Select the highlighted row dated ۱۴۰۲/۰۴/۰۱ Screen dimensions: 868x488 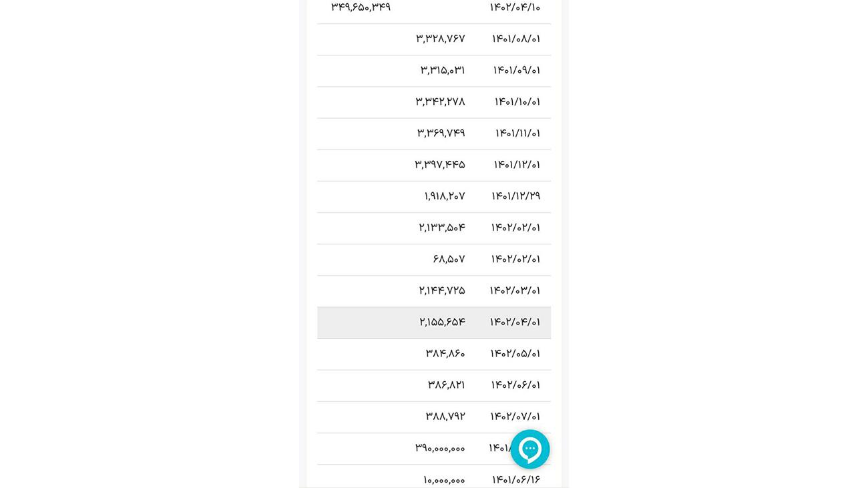coord(434,322)
